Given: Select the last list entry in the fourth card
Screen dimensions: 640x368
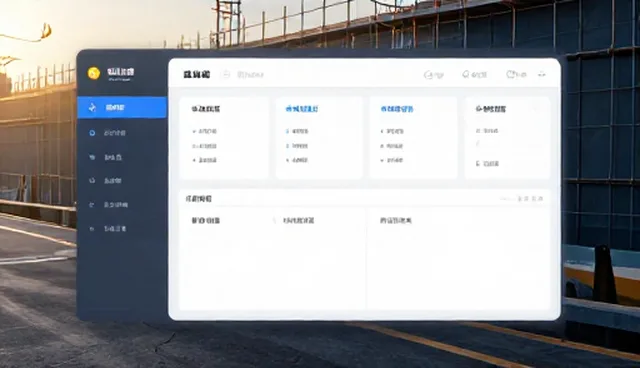Looking at the screenshot, I should tap(487, 164).
